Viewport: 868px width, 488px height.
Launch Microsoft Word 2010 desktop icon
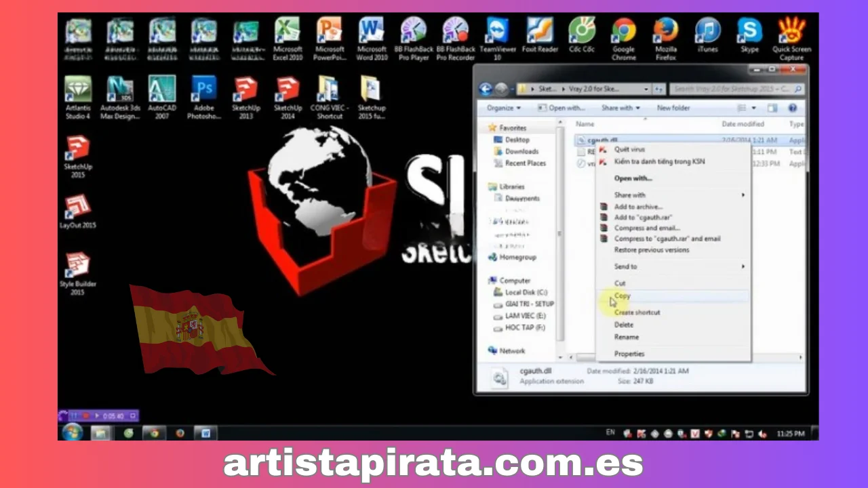tap(372, 39)
